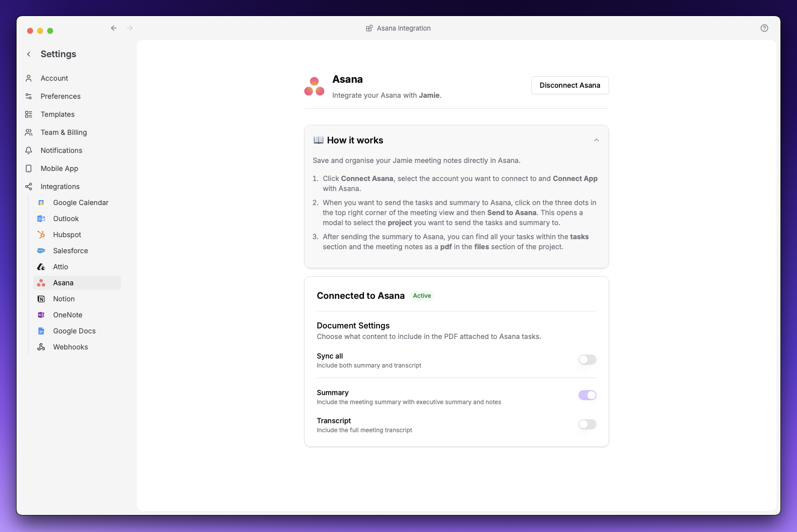Click the Outlook icon
Image resolution: width=797 pixels, height=532 pixels.
(41, 219)
